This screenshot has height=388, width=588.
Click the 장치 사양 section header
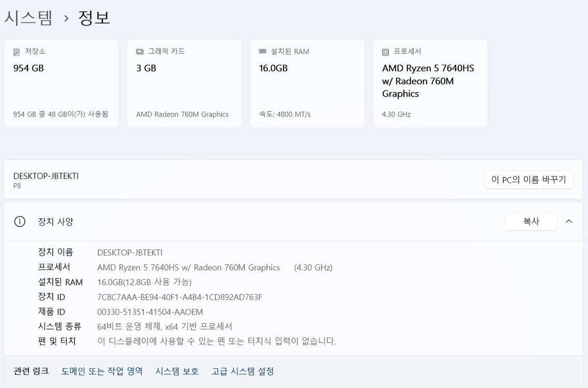(x=56, y=221)
